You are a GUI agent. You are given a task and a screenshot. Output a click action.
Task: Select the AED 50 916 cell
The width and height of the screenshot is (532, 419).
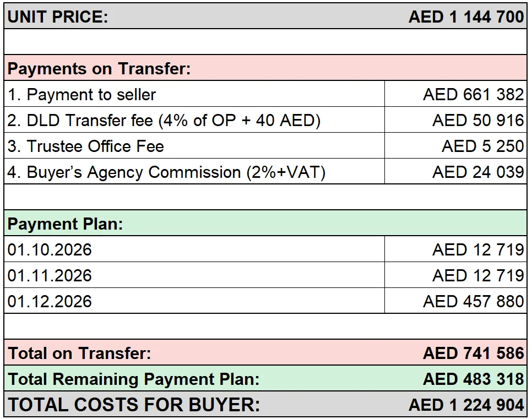coord(455,120)
